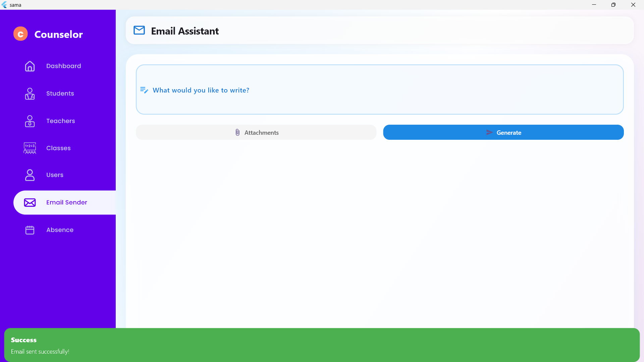Image resolution: width=644 pixels, height=362 pixels.
Task: Select Absence from the sidebar
Action: coord(60,230)
